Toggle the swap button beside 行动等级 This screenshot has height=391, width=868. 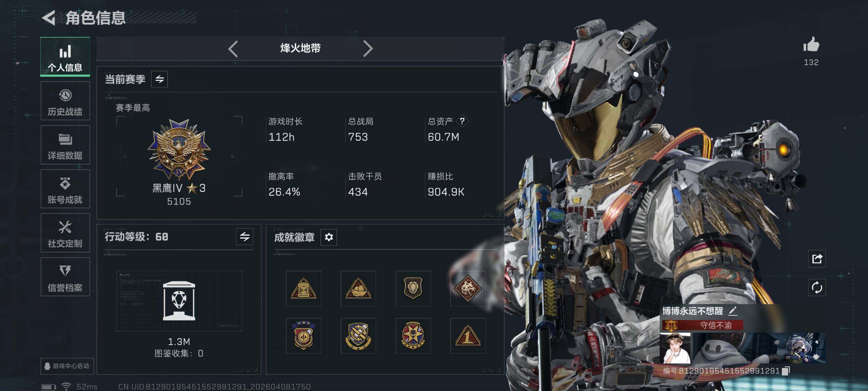pyautogui.click(x=244, y=237)
